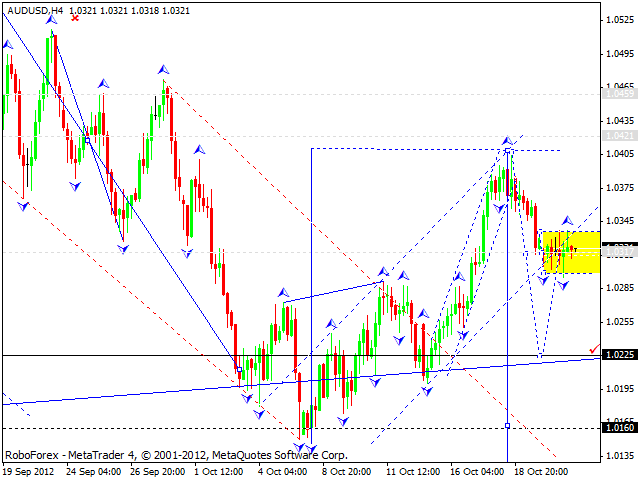Viewport: 640px width, 480px height.
Task: Click the 1.0160 dashed line price label
Action: [x=620, y=427]
